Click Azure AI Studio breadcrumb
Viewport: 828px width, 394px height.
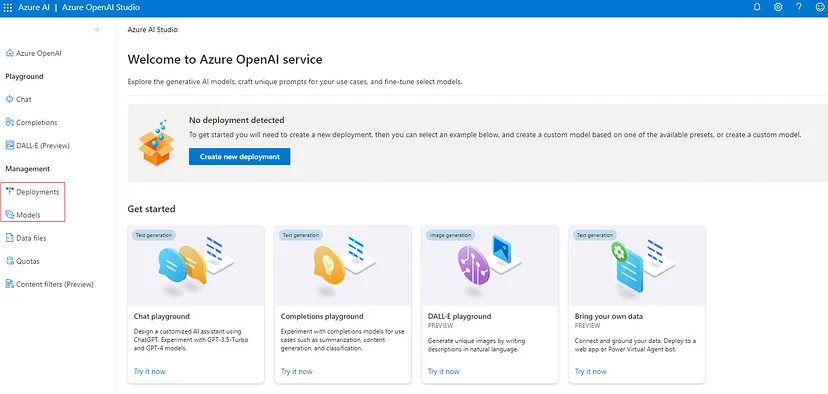[153, 30]
